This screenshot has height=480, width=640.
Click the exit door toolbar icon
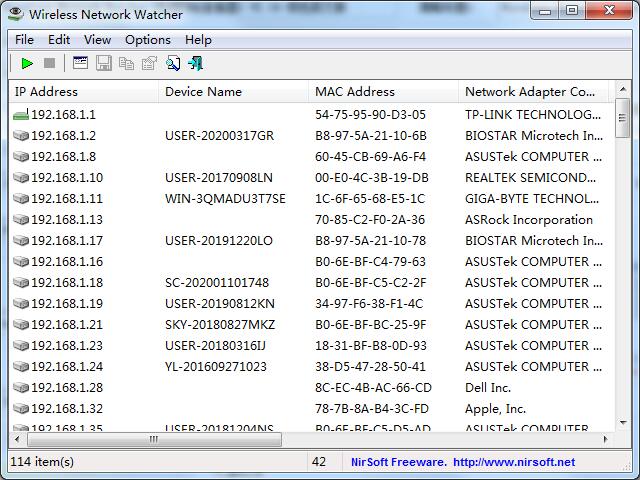click(x=196, y=63)
